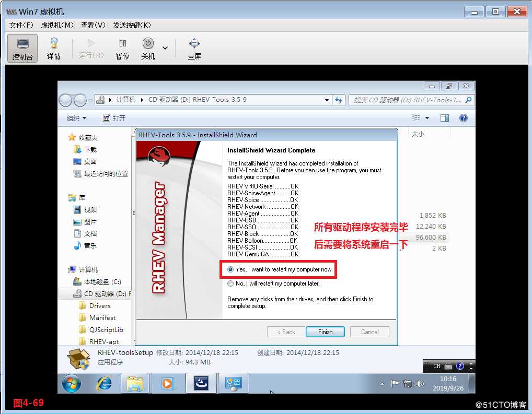This screenshot has width=532, height=414.
Task: Click 计算机 breadcrumb in address bar
Action: coord(126,100)
